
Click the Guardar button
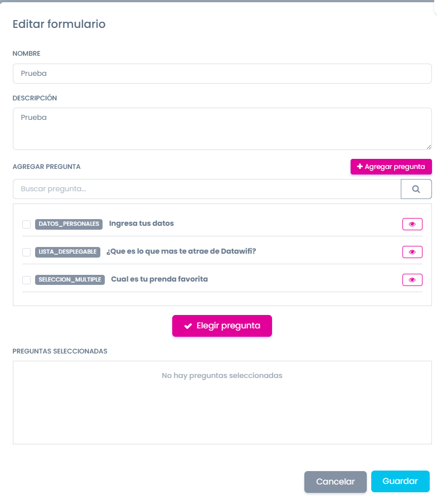click(400, 481)
